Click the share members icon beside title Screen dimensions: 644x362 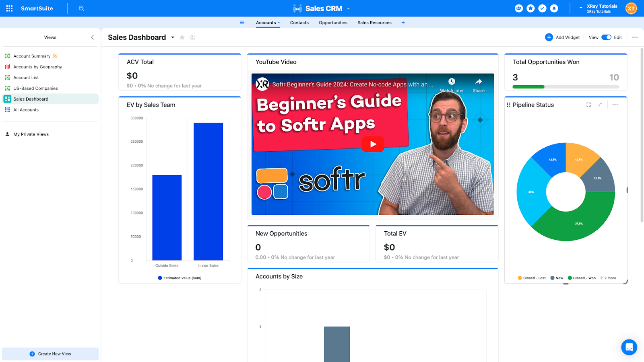(192, 37)
